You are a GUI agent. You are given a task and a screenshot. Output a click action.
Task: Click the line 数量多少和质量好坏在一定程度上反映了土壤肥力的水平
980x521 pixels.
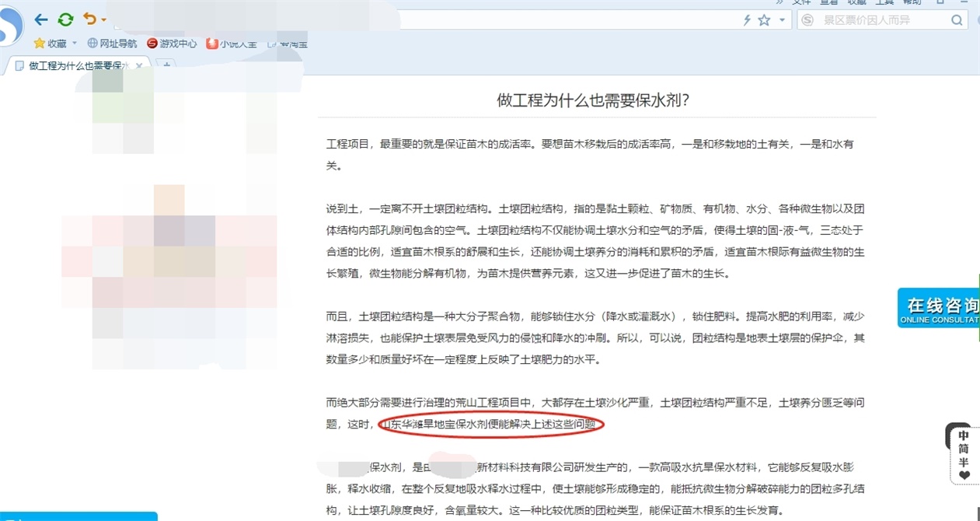point(463,360)
